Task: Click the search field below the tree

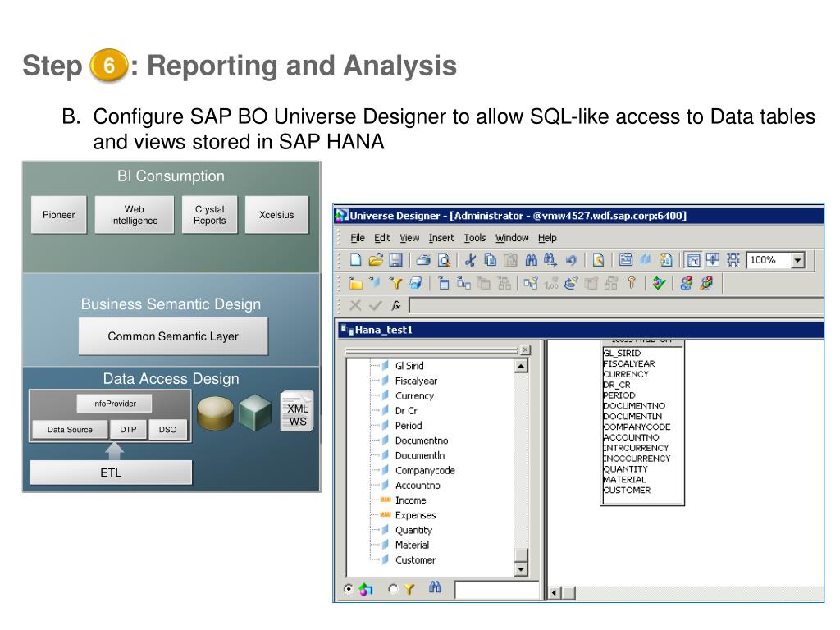Action: 496,591
